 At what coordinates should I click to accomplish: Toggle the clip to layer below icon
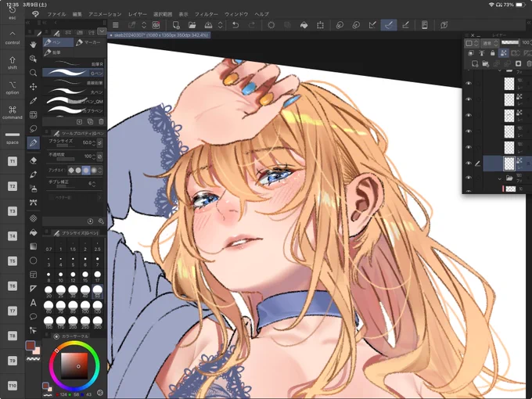coord(471,53)
